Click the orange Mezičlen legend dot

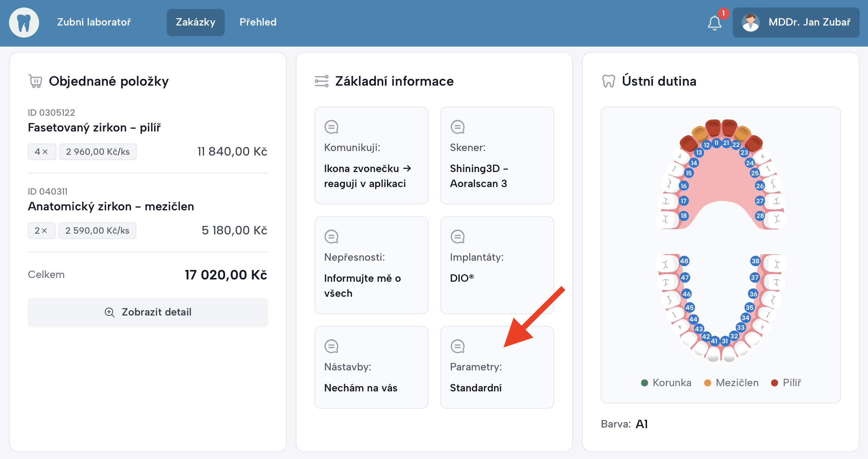[707, 383]
